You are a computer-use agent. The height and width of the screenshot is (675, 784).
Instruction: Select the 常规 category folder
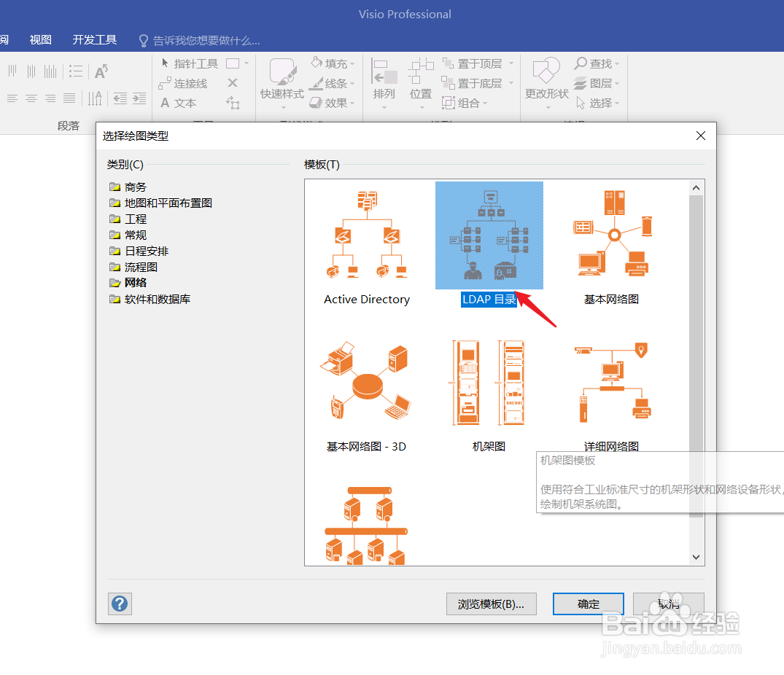[x=128, y=235]
